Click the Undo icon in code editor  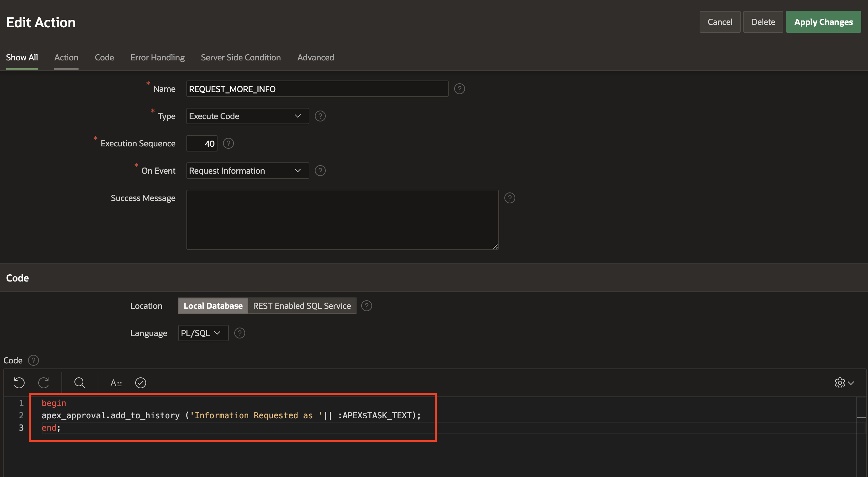click(19, 383)
